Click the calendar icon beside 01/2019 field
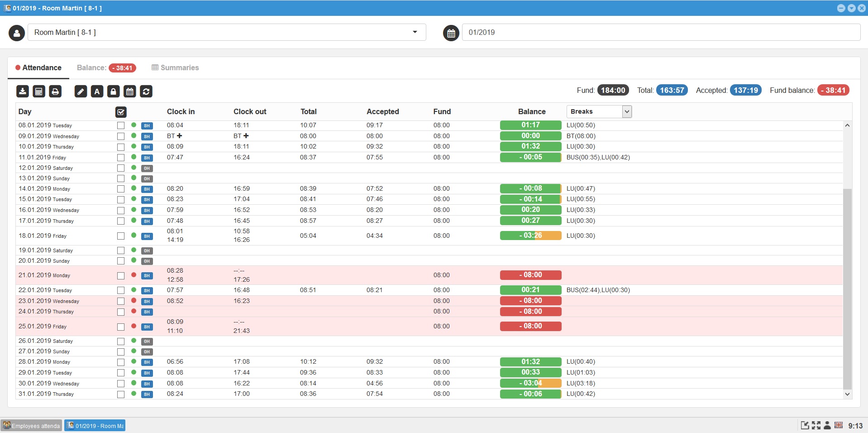868x433 pixels. click(x=451, y=33)
